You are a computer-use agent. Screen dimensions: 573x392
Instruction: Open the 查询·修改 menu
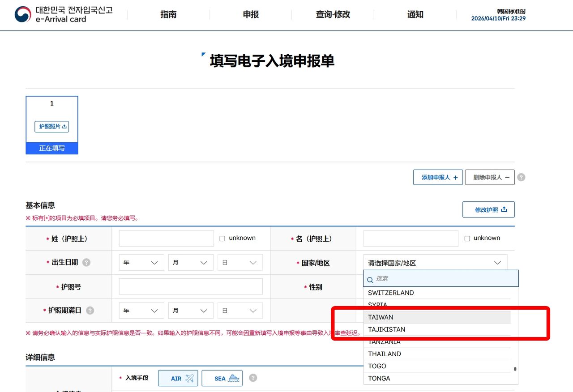tap(333, 14)
